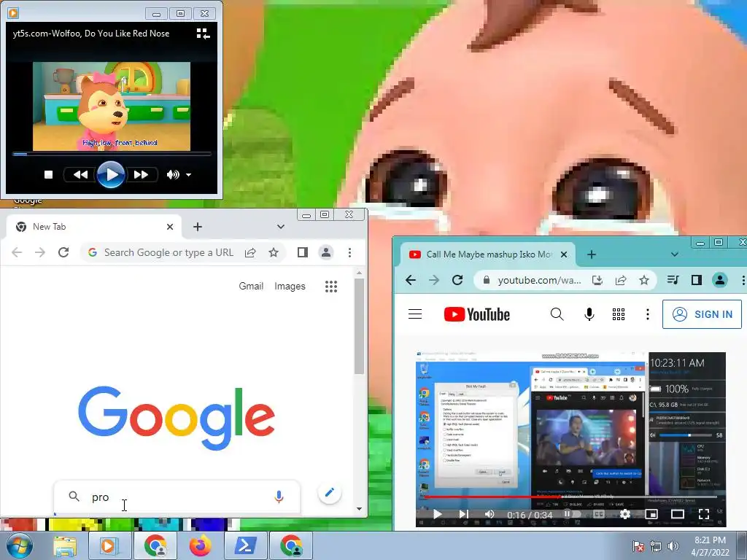This screenshot has width=747, height=560.
Task: Bookmark the New Tab page with the star
Action: click(x=274, y=252)
